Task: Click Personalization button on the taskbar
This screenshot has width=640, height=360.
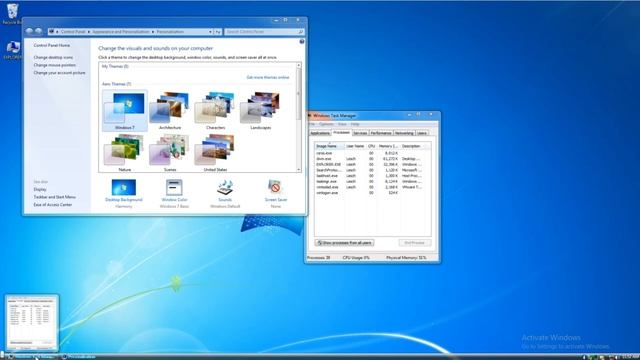Action: point(79,357)
